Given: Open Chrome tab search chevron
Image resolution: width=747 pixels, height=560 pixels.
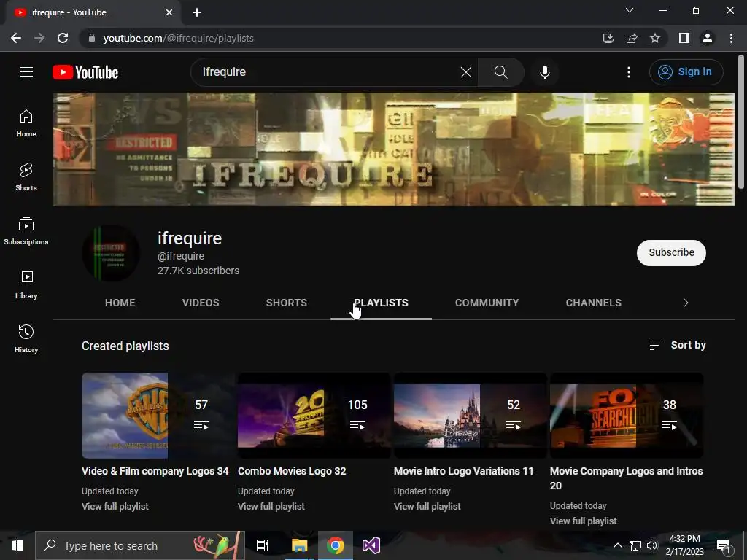Looking at the screenshot, I should coord(630,10).
